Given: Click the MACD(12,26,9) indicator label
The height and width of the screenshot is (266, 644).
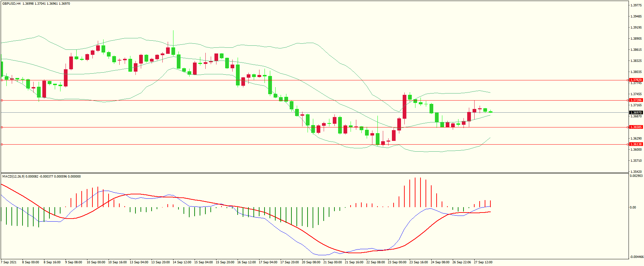Looking at the screenshot, I should [x=13, y=177].
